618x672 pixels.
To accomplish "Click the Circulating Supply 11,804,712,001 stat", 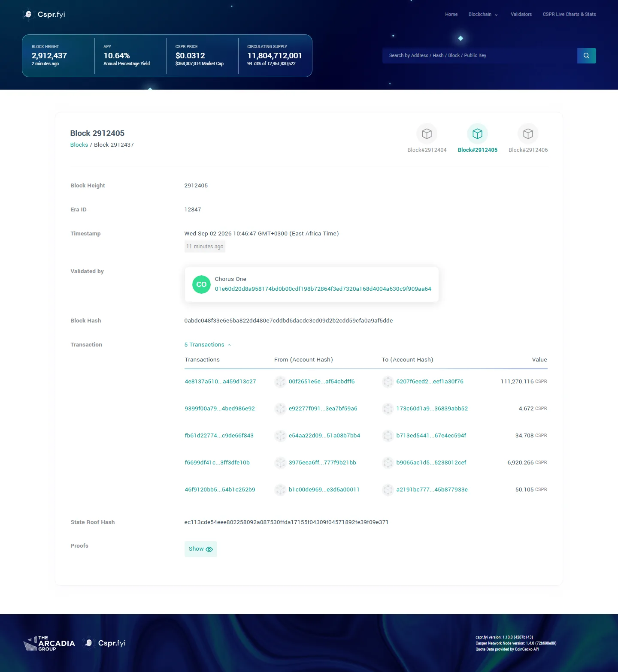I will [x=275, y=56].
